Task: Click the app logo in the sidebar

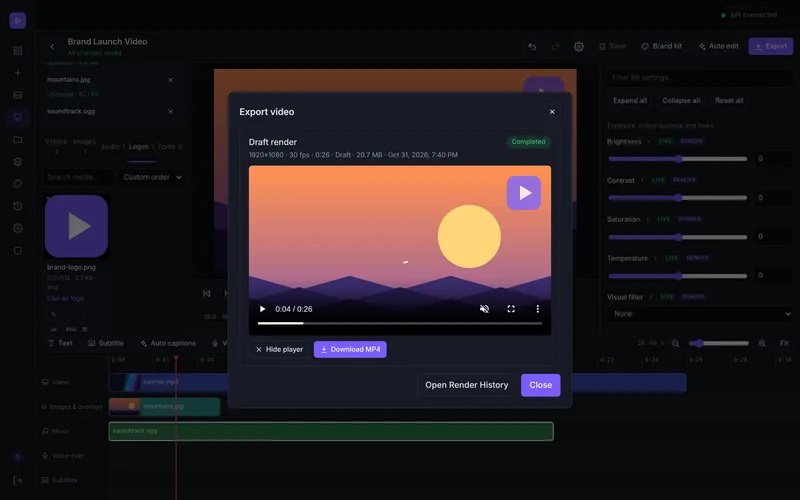Action: [x=17, y=20]
